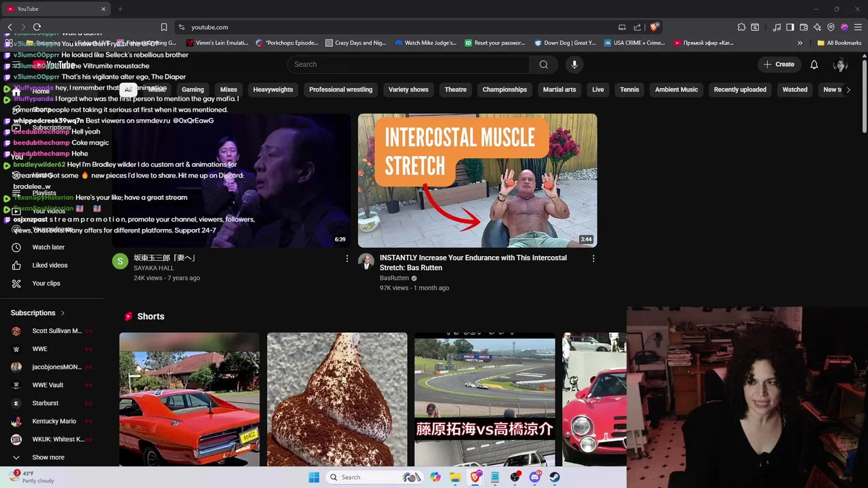Open Copilot from the taskbar
The width and height of the screenshot is (868, 488).
pyautogui.click(x=435, y=477)
